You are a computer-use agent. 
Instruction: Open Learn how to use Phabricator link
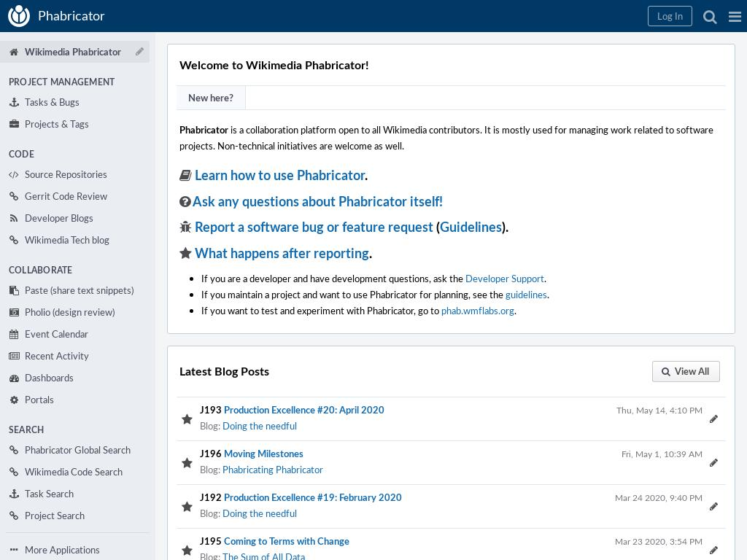280,175
